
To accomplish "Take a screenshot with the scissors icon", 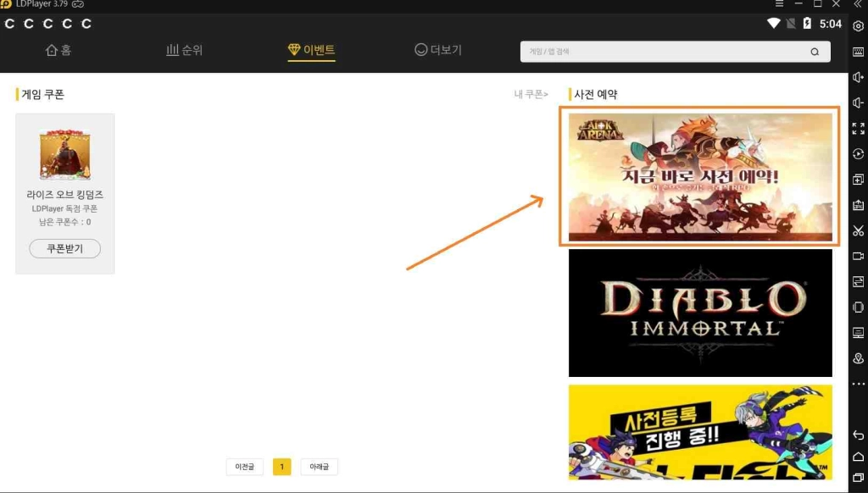I will point(858,230).
